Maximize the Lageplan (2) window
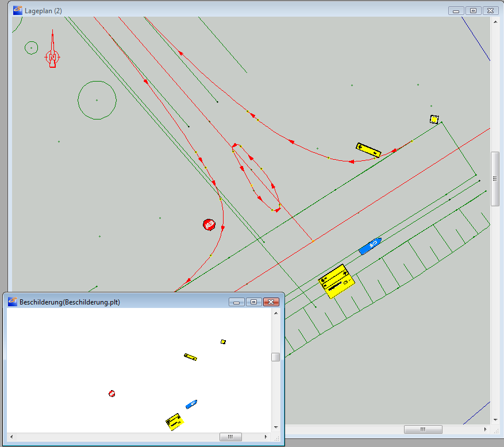 tap(473, 10)
